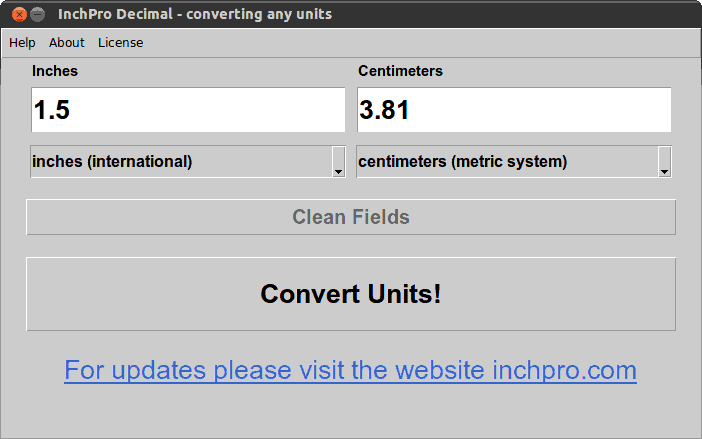
Task: Minimize the InchPro Decimal window
Action: (x=37, y=14)
